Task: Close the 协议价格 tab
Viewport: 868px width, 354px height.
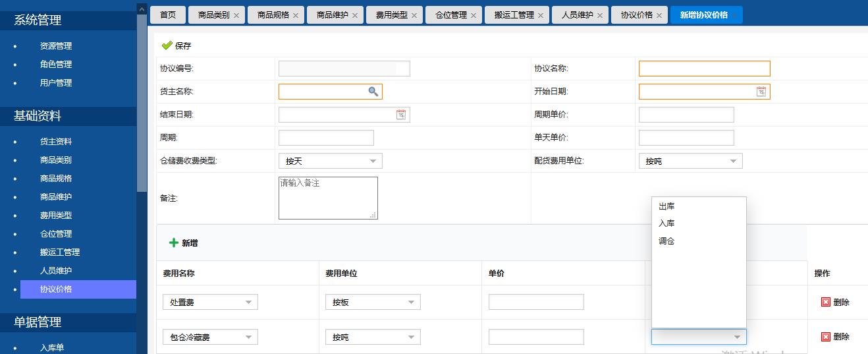Action: click(x=659, y=15)
